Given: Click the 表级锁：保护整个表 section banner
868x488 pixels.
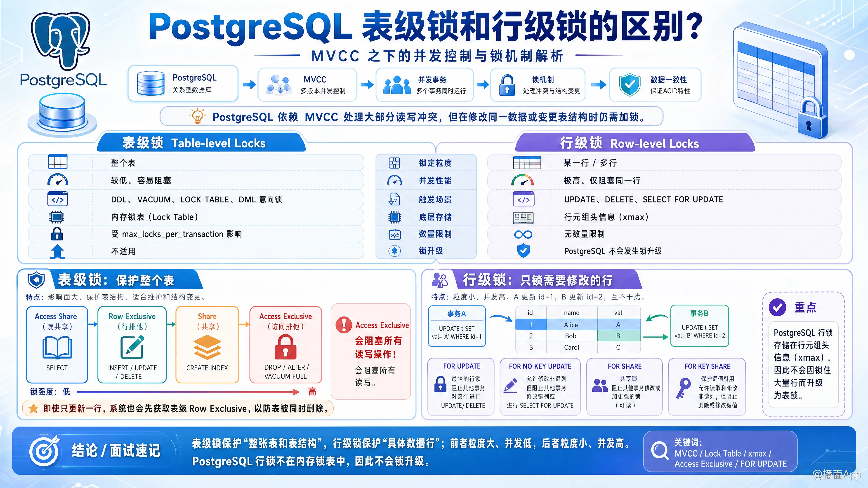Looking at the screenshot, I should tap(126, 279).
